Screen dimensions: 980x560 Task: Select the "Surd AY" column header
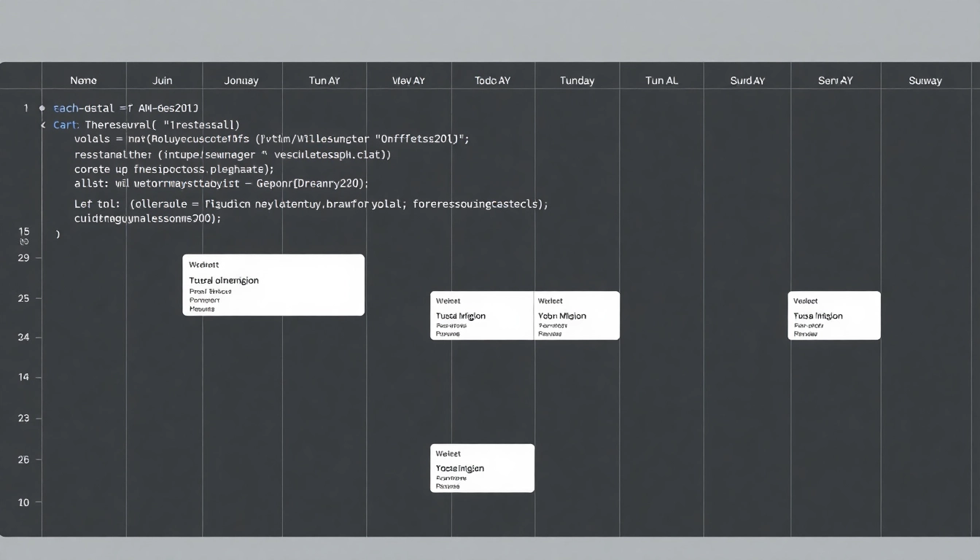[747, 81]
